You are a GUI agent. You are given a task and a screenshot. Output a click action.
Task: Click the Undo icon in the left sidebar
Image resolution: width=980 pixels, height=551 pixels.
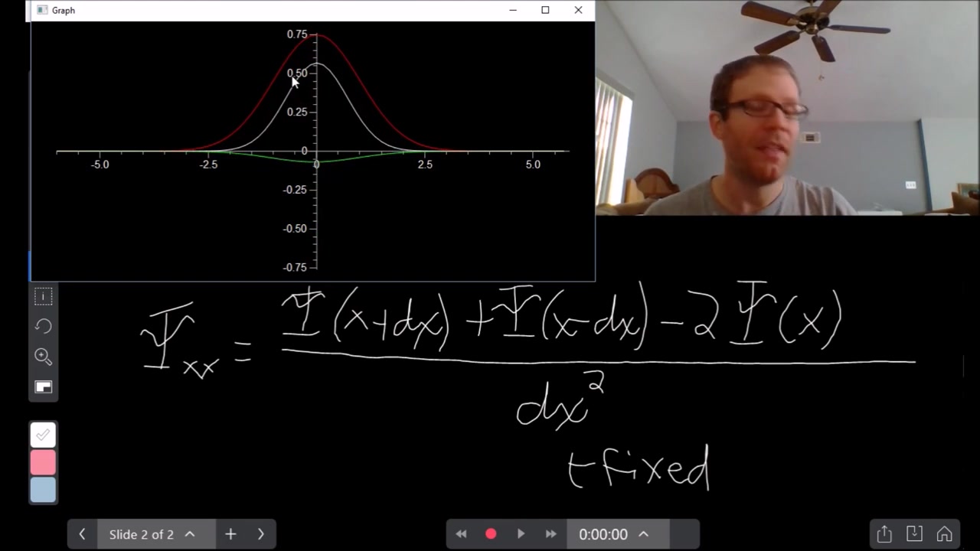click(x=43, y=326)
